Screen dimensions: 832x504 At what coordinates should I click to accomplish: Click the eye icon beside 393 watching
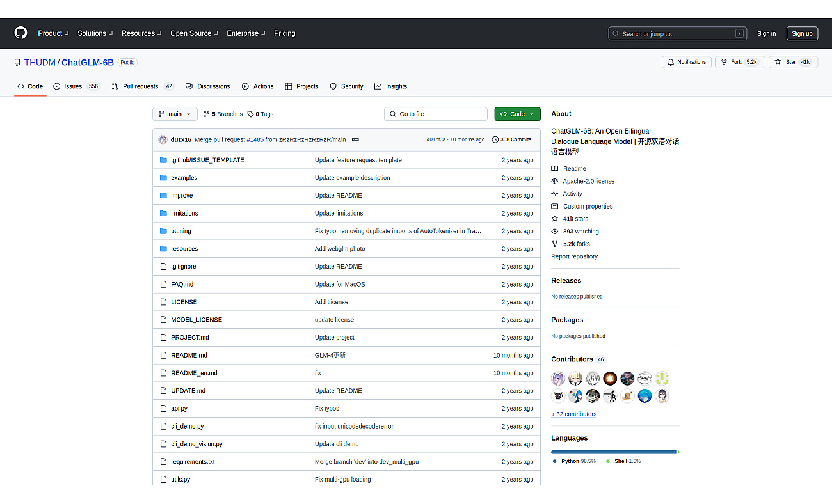click(x=555, y=232)
